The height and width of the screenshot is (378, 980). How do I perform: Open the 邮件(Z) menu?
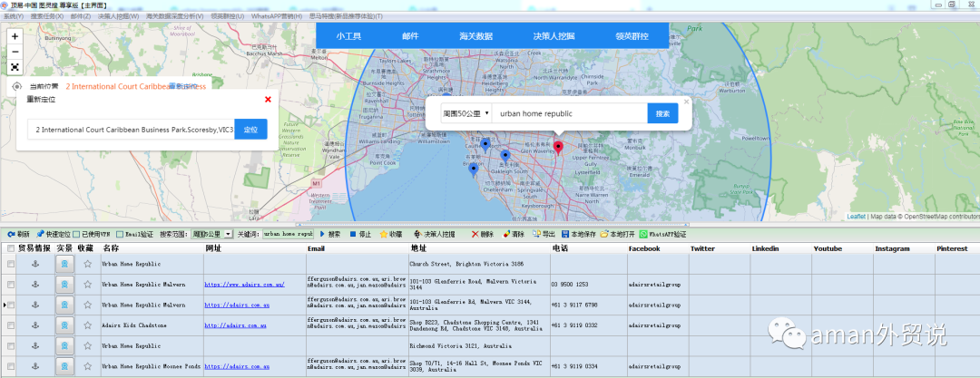pyautogui.click(x=80, y=15)
